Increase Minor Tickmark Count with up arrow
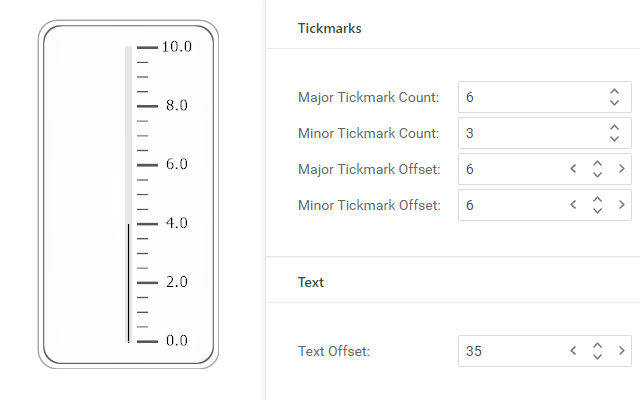Screen dimensions: 640x400 click(x=614, y=128)
